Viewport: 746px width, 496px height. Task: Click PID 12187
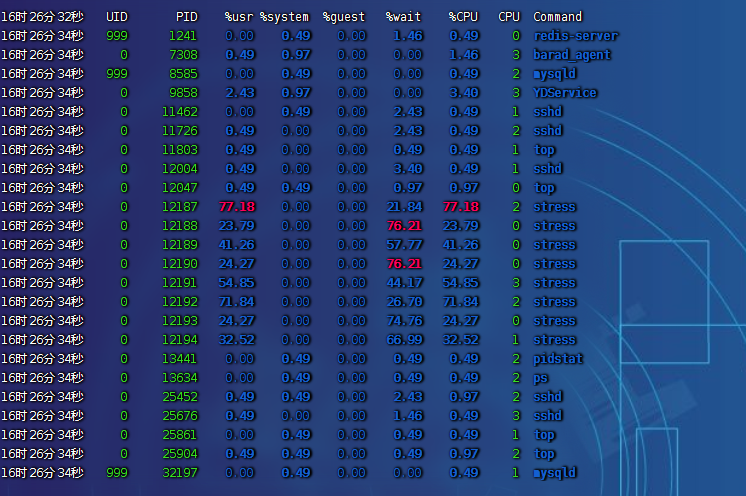(x=179, y=207)
